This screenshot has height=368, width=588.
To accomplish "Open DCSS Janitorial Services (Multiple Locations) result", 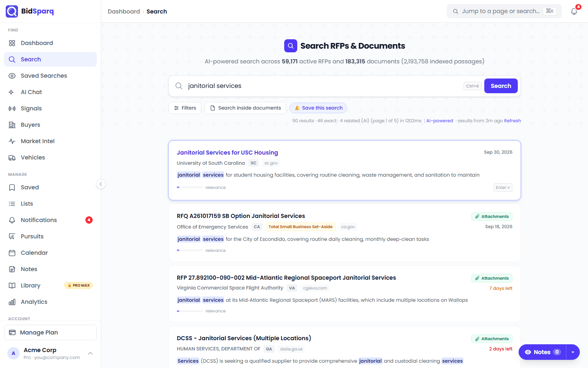I will pos(244,338).
